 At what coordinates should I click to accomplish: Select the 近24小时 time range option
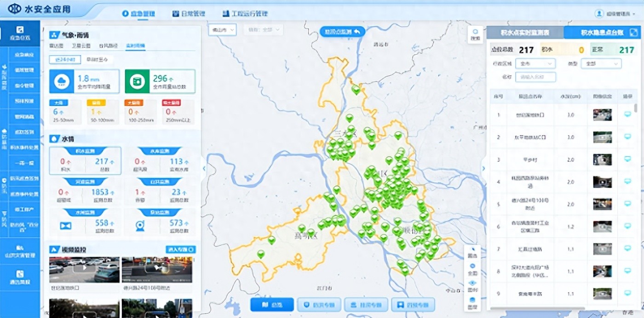pos(65,59)
